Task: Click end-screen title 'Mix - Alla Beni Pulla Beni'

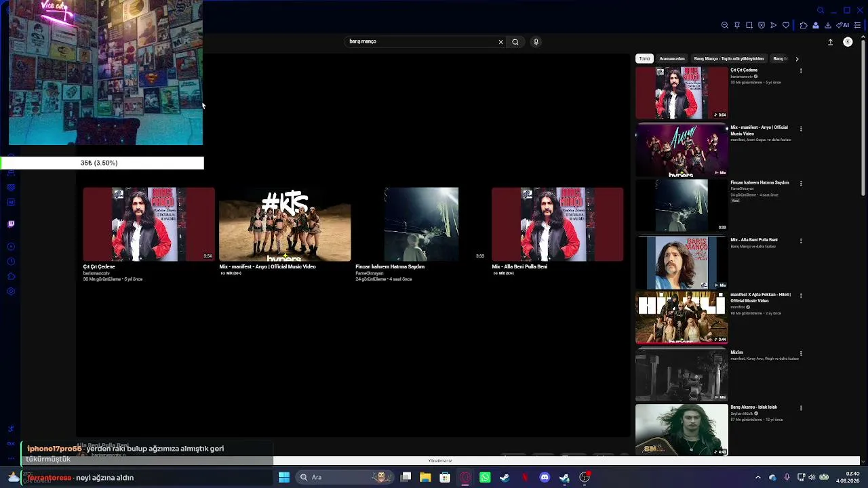Action: 519,267
